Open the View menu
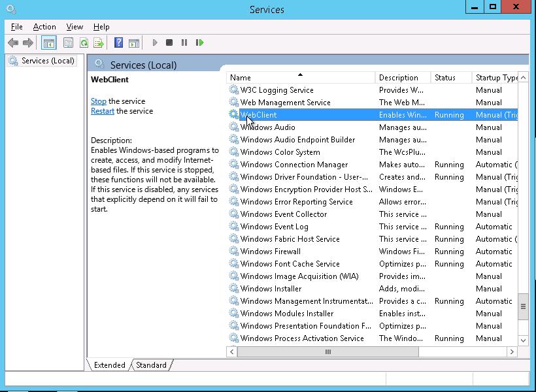The height and width of the screenshot is (392, 536). click(75, 27)
